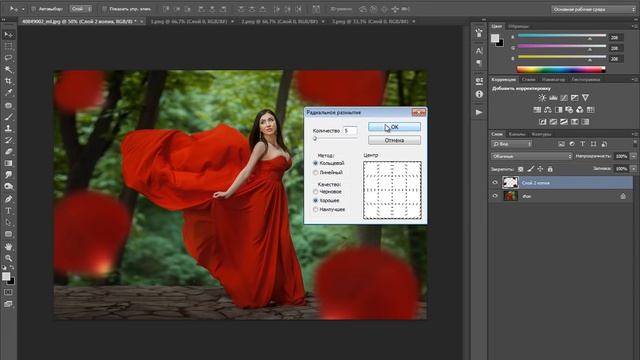Add a Color Balance adjustment
640x360 pixels.
(548, 110)
